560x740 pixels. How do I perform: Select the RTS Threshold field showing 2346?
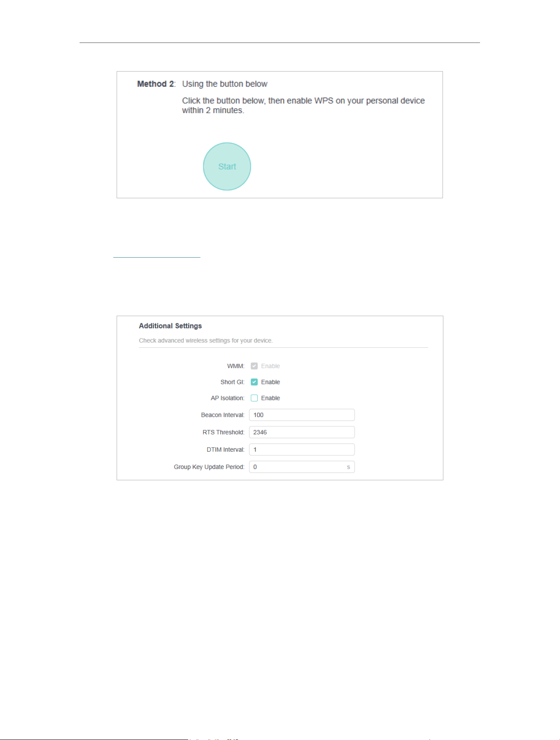302,432
